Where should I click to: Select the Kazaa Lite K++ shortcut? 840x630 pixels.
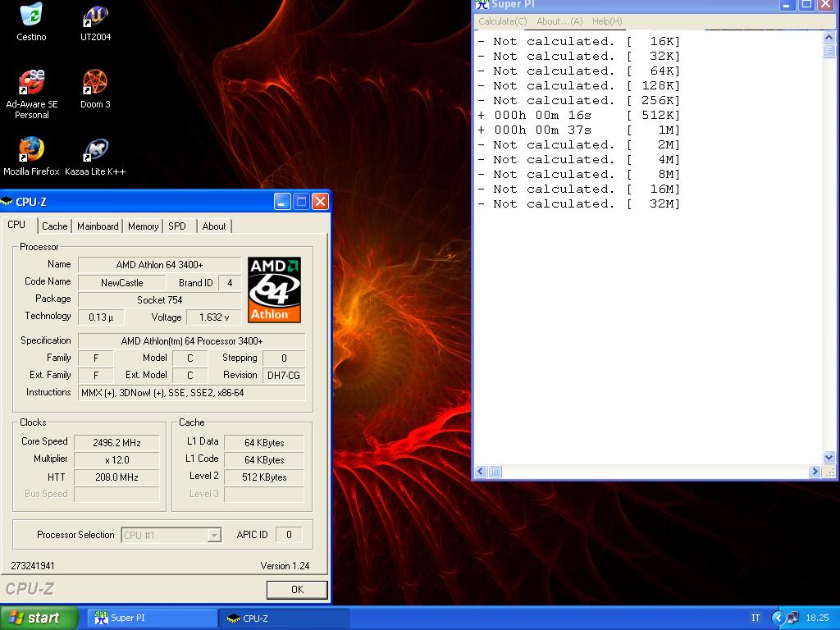pyautogui.click(x=95, y=157)
